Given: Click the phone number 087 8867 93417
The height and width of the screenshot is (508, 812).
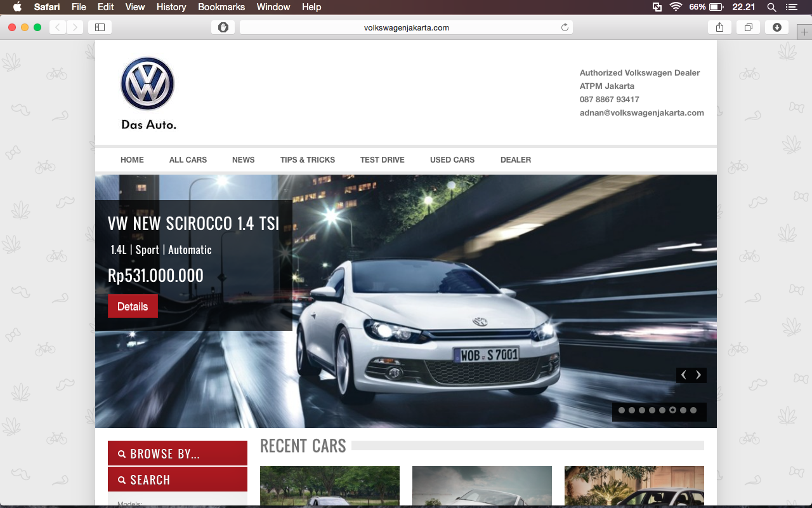Looking at the screenshot, I should point(610,99).
